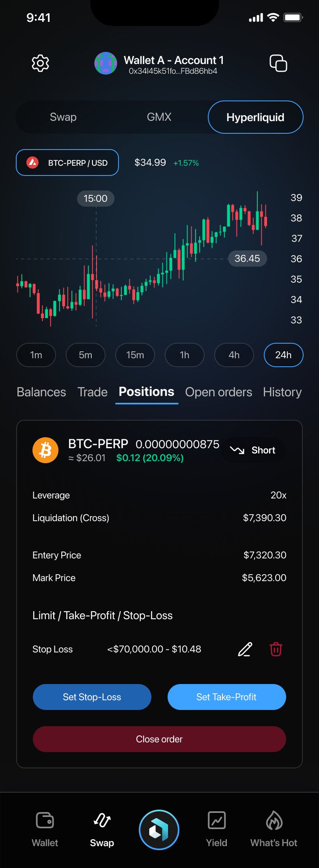Tap the 15:00 chart time marker

tap(96, 199)
